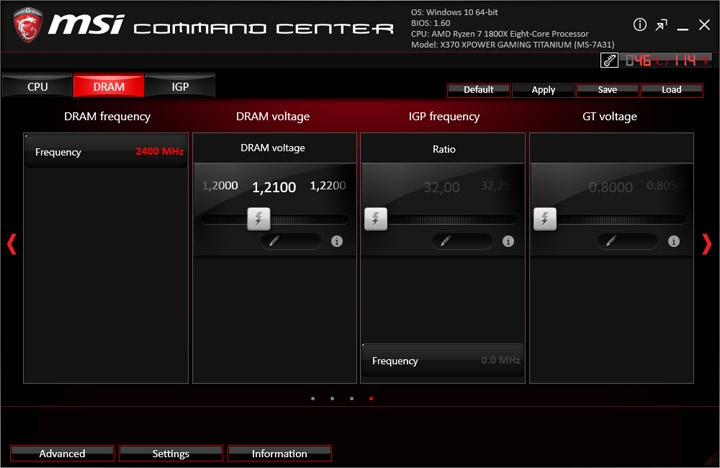This screenshot has height=468, width=720.
Task: Click the Default button
Action: (478, 90)
